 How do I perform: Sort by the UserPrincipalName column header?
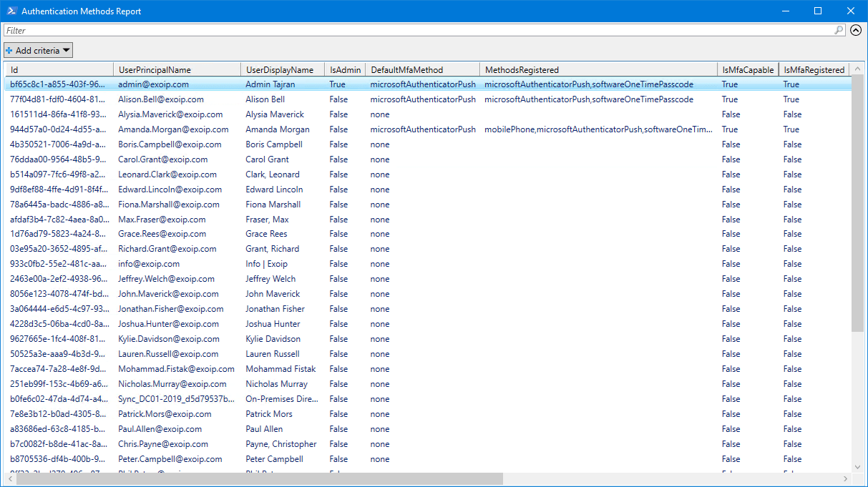tap(177, 70)
